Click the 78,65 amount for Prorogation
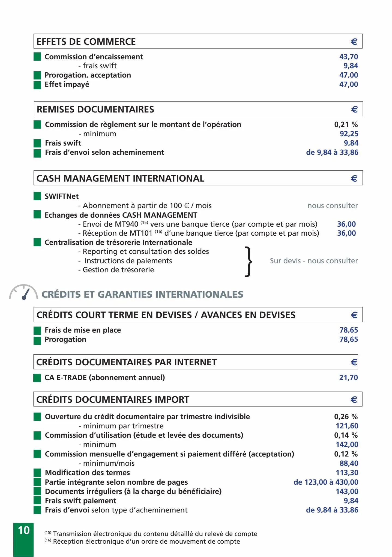 click(x=349, y=339)
